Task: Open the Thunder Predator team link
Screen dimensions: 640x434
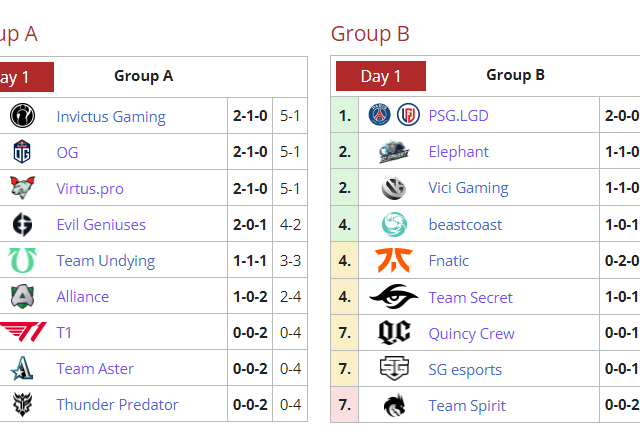Action: [117, 404]
